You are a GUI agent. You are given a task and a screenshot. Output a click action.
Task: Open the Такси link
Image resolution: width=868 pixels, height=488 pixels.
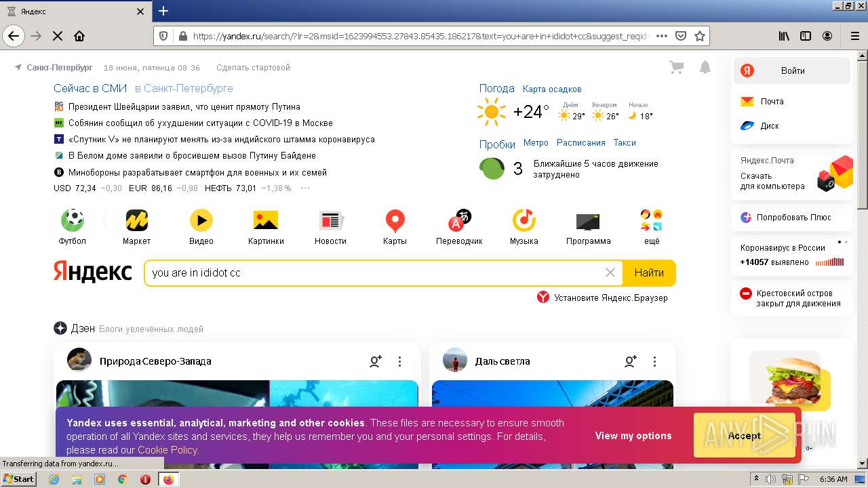(625, 143)
